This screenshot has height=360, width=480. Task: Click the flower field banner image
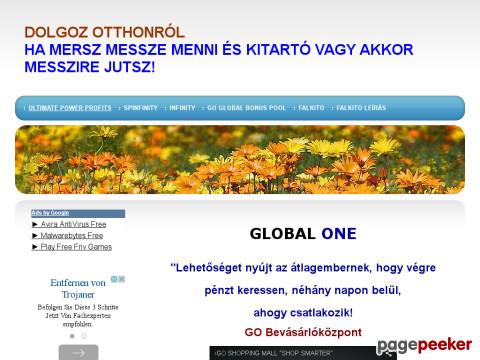point(240,160)
